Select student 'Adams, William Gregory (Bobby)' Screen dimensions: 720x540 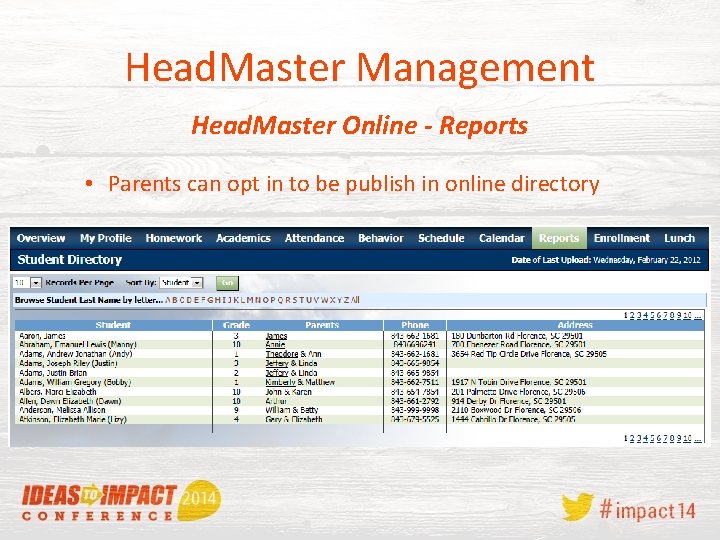pos(75,382)
